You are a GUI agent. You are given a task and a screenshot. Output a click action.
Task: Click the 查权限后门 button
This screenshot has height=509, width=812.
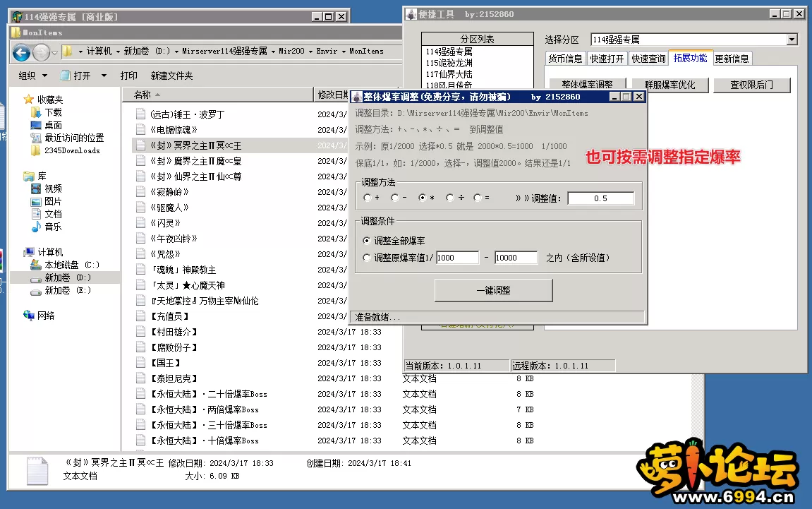click(752, 85)
